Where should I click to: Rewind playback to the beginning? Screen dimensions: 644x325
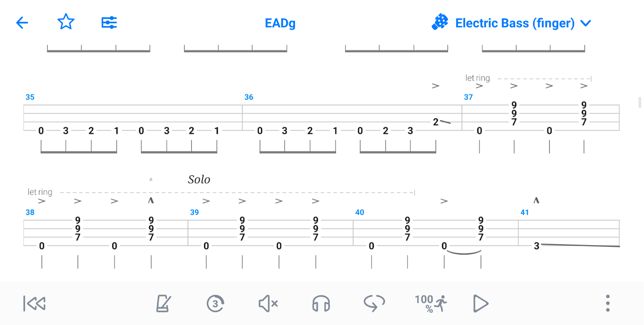(34, 303)
